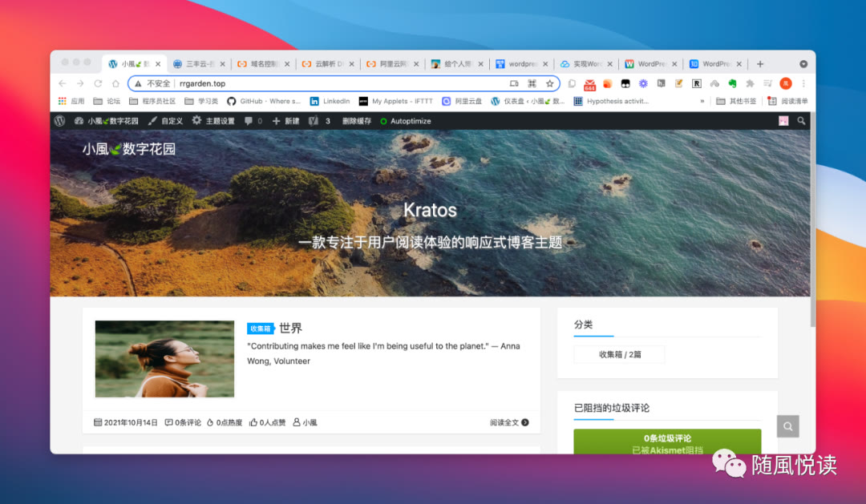Viewport: 866px width, 504px height.
Task: Open the new post menu via 新建 icon
Action: (x=285, y=121)
